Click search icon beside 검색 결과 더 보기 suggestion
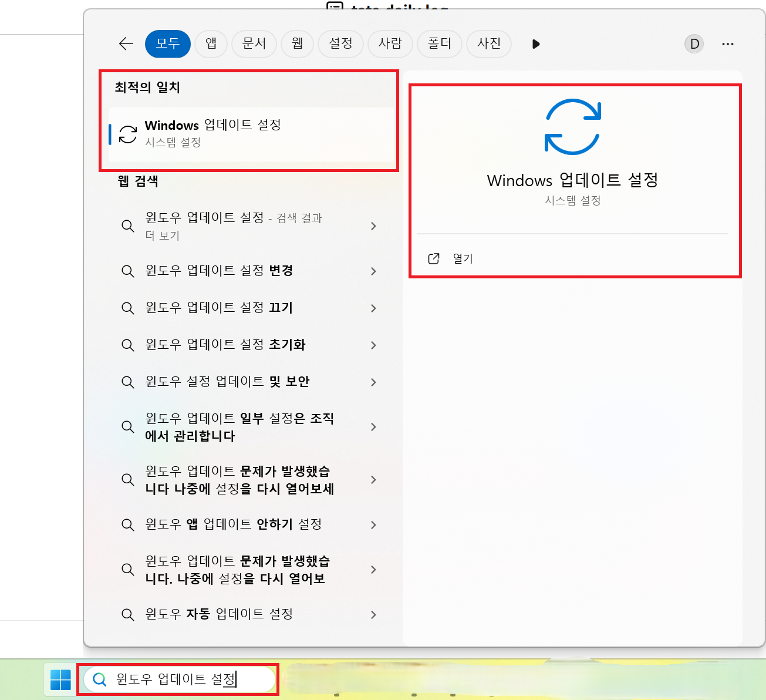This screenshot has height=700, width=766. pos(127,226)
